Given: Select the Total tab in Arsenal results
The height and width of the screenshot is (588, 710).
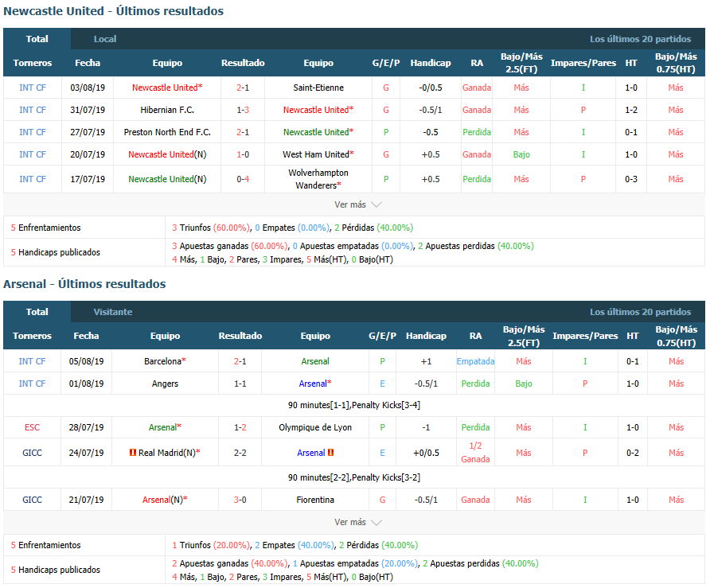Looking at the screenshot, I should pyautogui.click(x=37, y=312).
